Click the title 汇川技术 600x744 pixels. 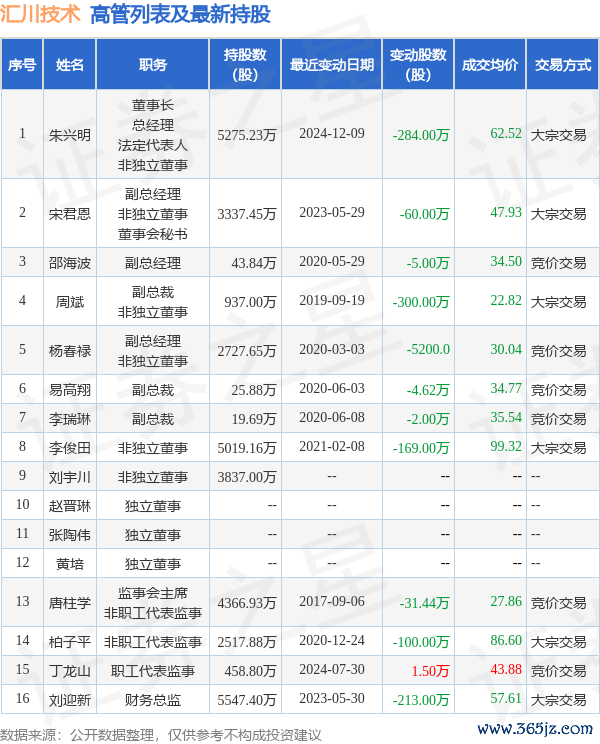click(x=40, y=14)
